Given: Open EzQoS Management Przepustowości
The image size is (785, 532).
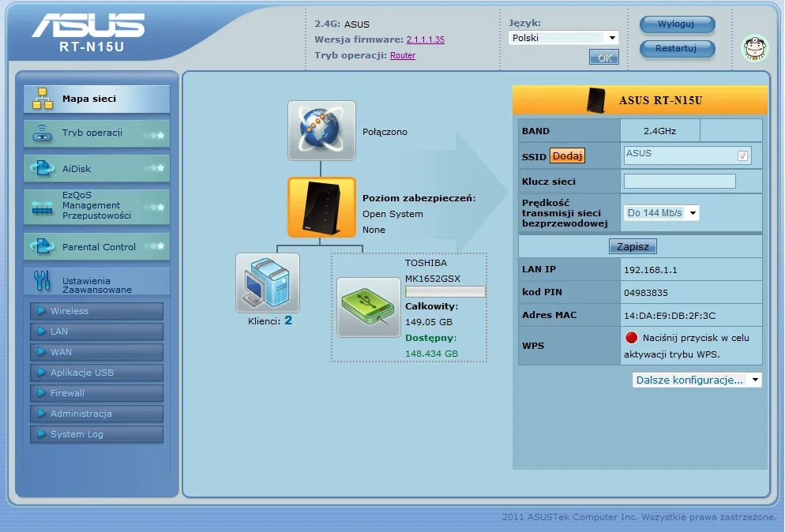Looking at the screenshot, I should (96, 206).
